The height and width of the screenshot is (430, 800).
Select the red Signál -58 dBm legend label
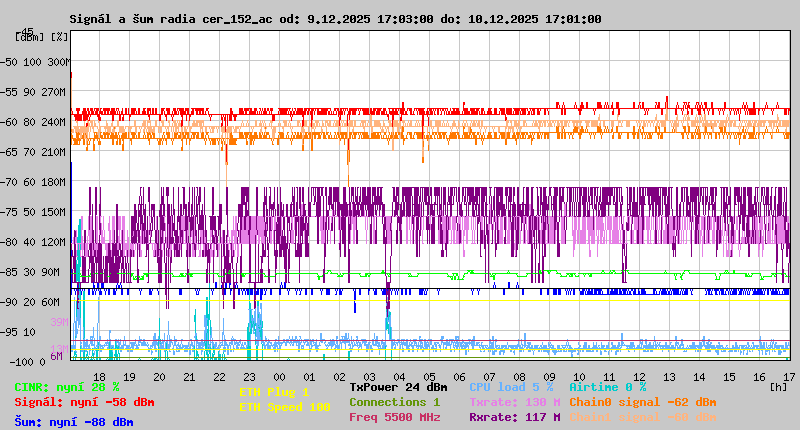(84, 402)
